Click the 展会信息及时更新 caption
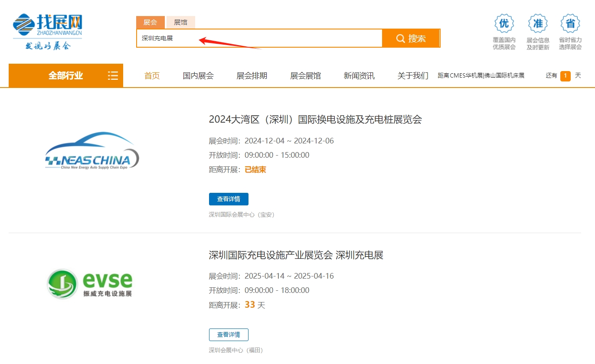This screenshot has width=595, height=364. pyautogui.click(x=538, y=43)
